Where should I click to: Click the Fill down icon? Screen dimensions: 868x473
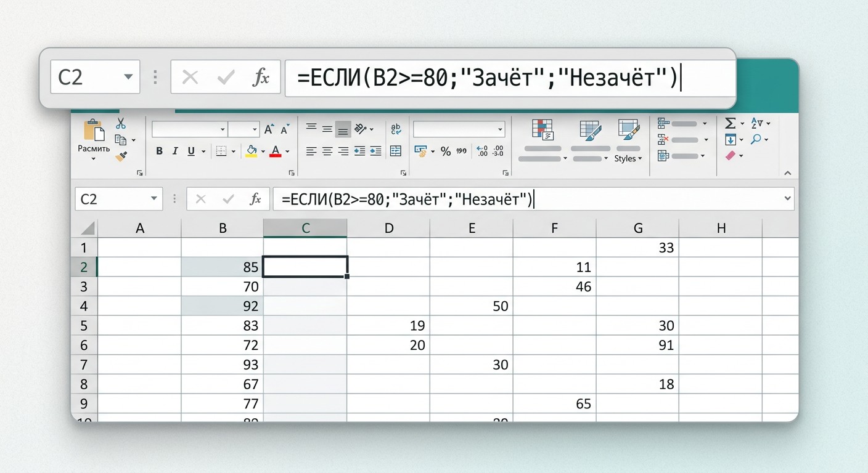(x=731, y=140)
